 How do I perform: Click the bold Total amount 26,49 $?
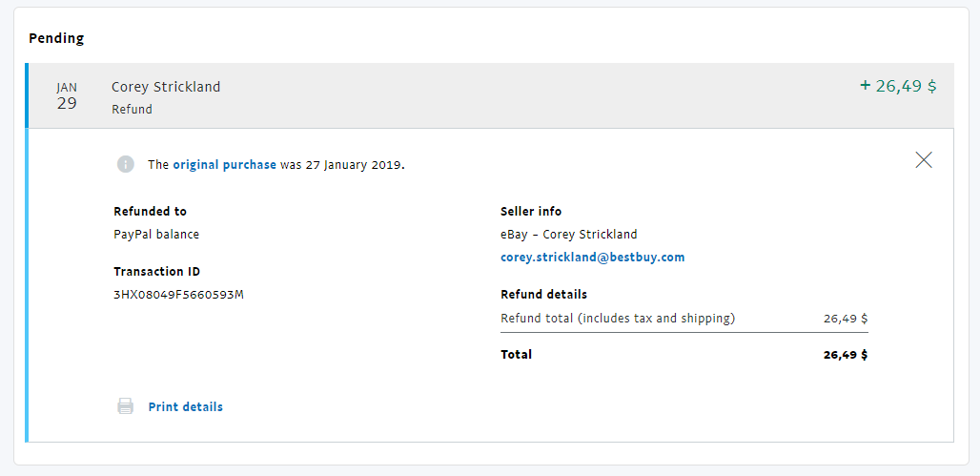coord(845,355)
